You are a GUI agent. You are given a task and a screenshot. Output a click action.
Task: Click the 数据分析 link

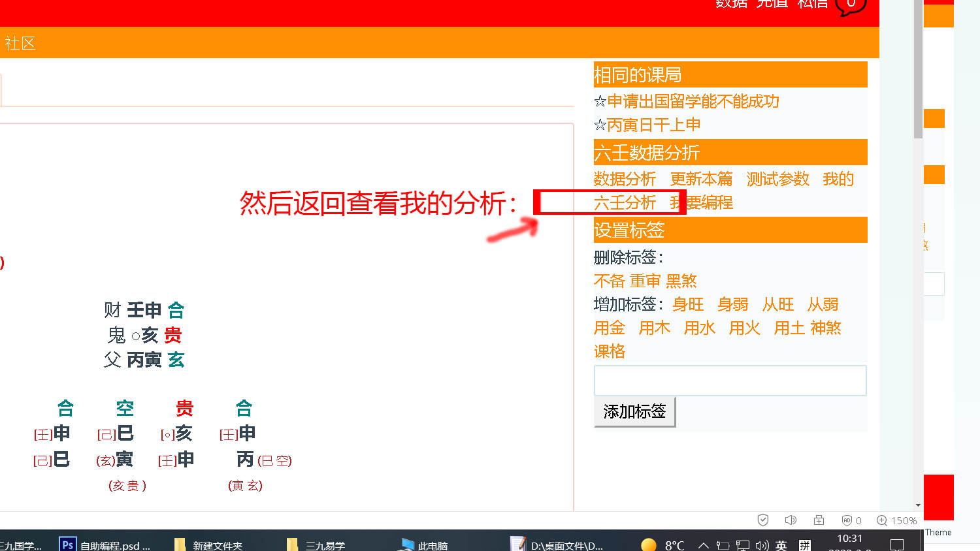(x=625, y=179)
